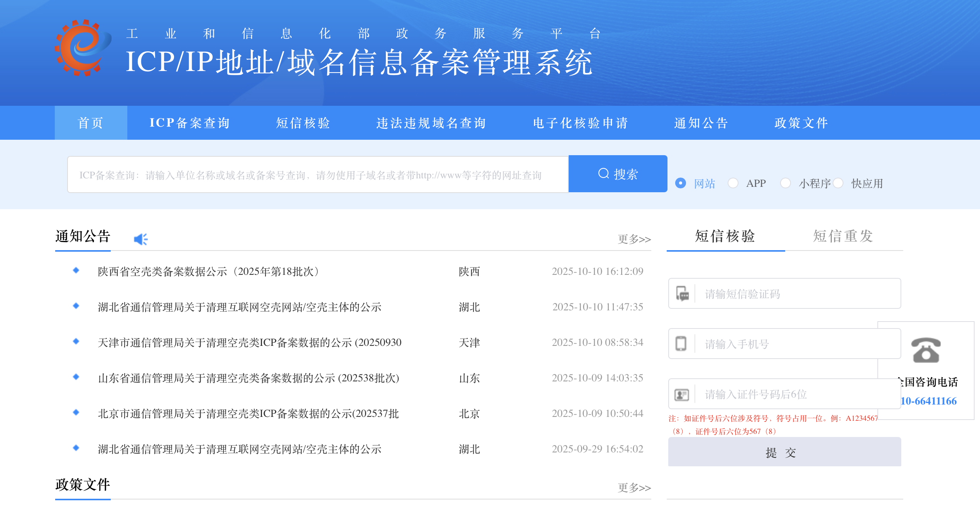The image size is (980, 508).
Task: Click the SMS message icon in verification field
Action: click(x=682, y=294)
